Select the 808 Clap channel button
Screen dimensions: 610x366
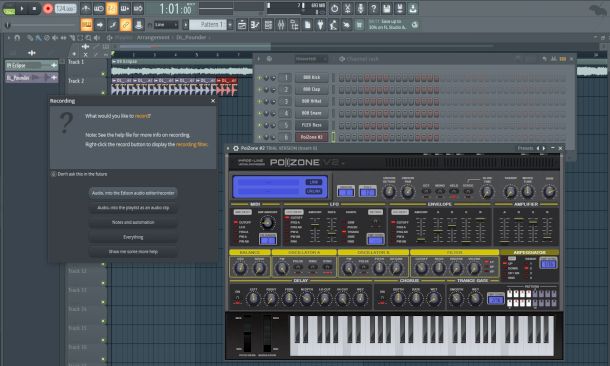[311, 89]
